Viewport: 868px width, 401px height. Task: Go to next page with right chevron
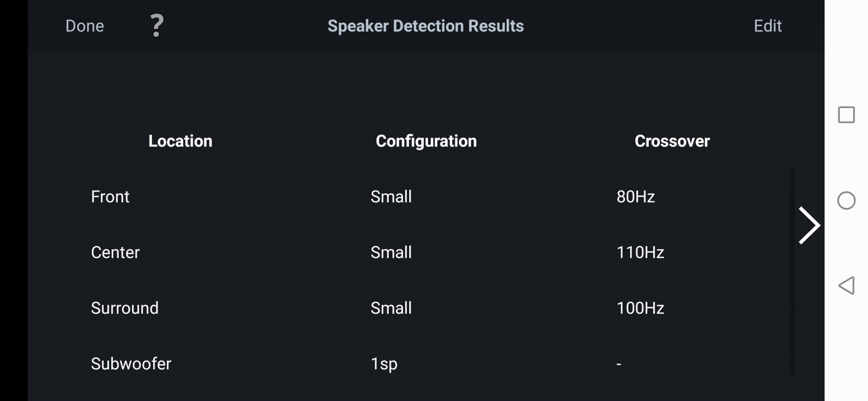pyautogui.click(x=808, y=225)
